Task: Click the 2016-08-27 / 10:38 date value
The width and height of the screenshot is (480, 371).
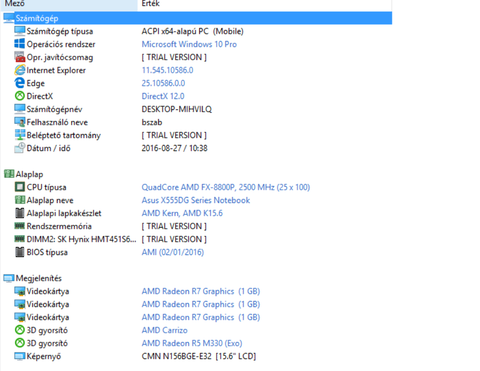Action: 174,148
